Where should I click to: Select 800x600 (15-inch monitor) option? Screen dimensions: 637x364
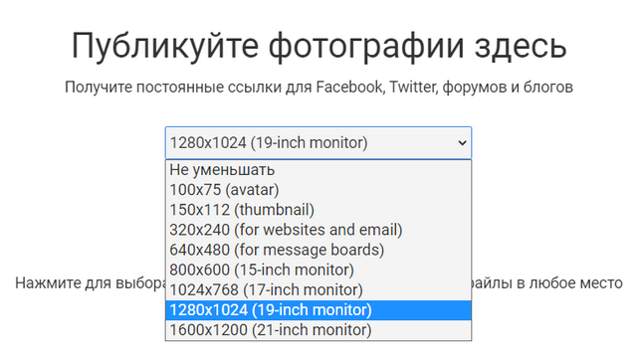(x=318, y=270)
